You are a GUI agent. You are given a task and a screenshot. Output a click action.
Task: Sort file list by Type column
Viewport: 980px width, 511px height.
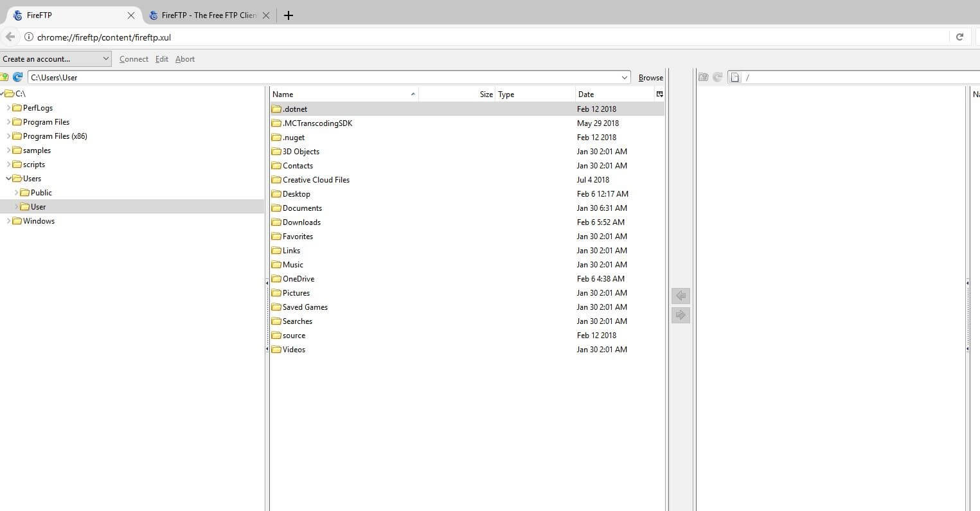535,94
